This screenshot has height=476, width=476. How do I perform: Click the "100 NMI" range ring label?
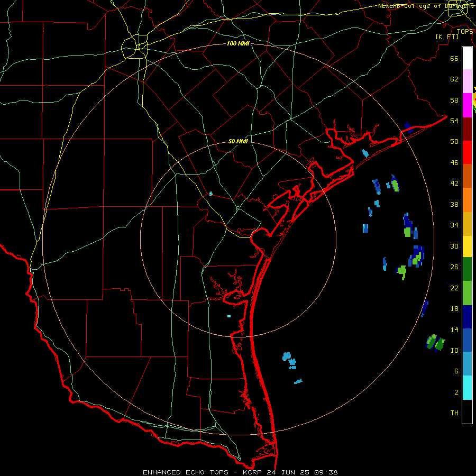point(238,44)
